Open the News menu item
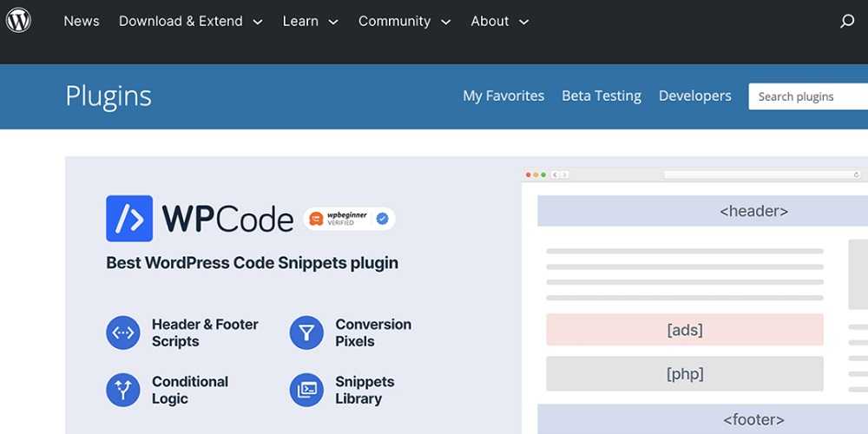This screenshot has height=434, width=868. (x=82, y=21)
